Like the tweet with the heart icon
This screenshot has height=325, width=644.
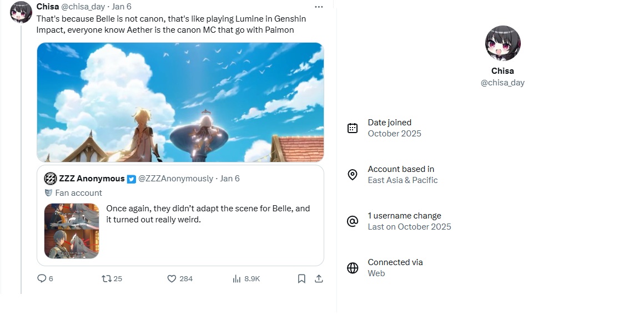tap(172, 278)
